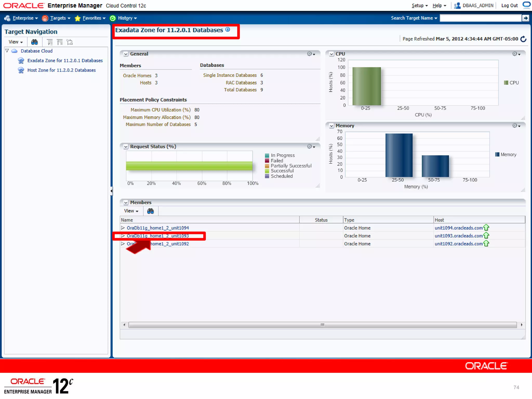The height and width of the screenshot is (399, 532).
Task: Click the page refresh icon
Action: click(x=523, y=39)
